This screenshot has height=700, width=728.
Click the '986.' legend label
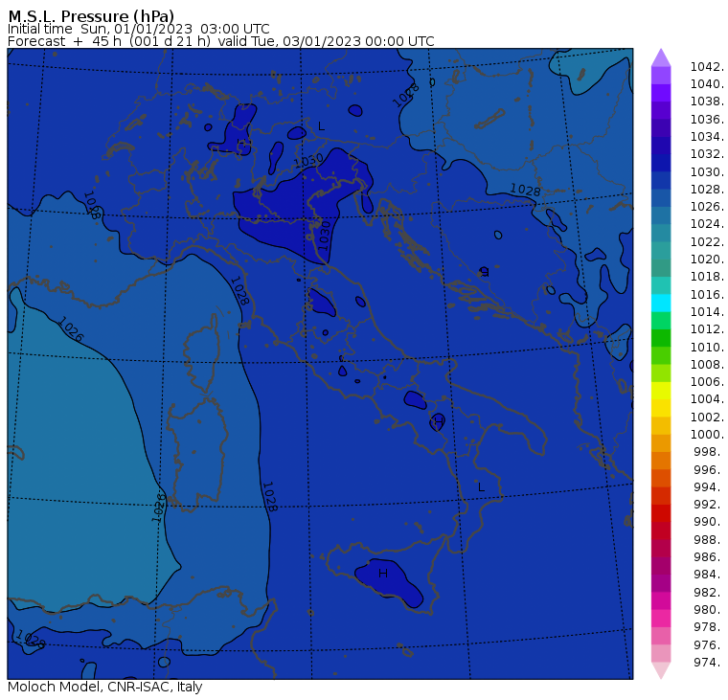pyautogui.click(x=709, y=556)
